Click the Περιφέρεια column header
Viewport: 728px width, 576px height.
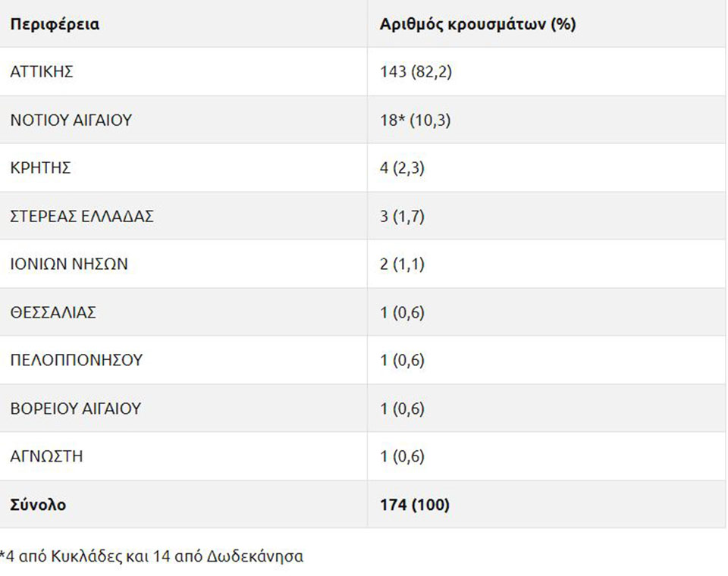point(55,24)
